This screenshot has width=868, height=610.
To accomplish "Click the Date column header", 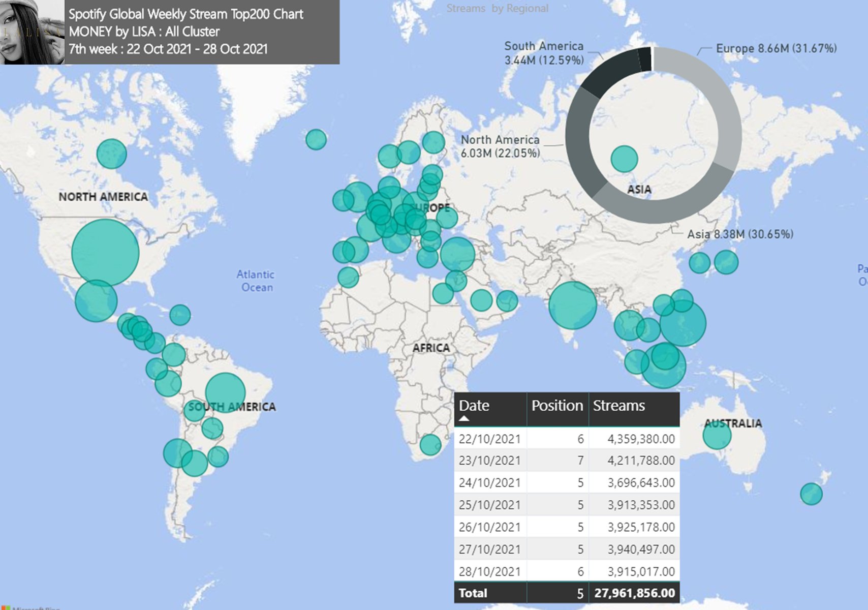I will point(474,406).
